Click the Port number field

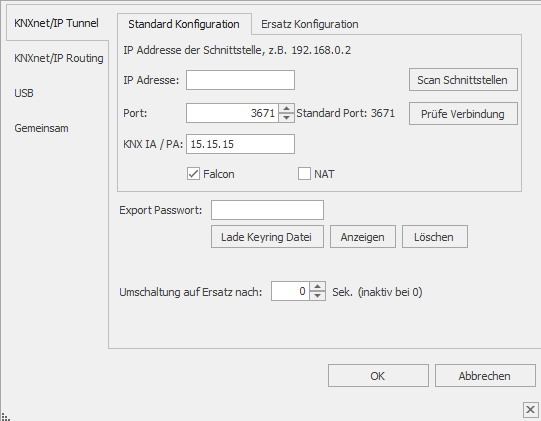click(x=232, y=113)
